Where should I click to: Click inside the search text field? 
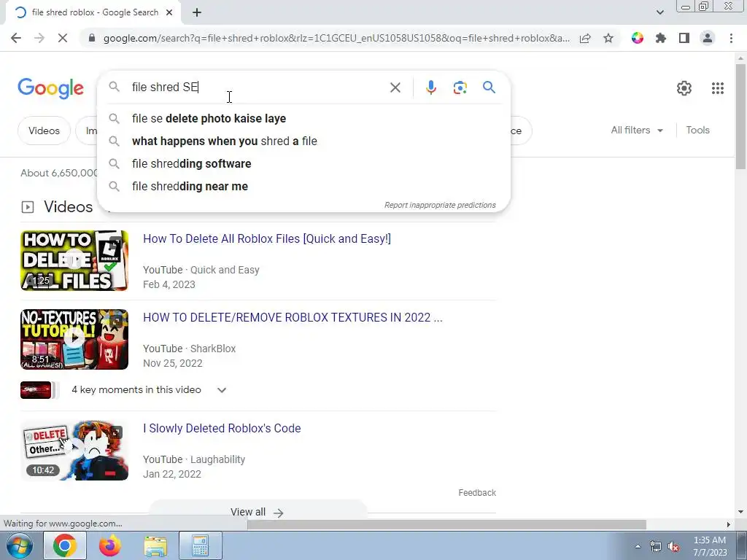point(258,87)
